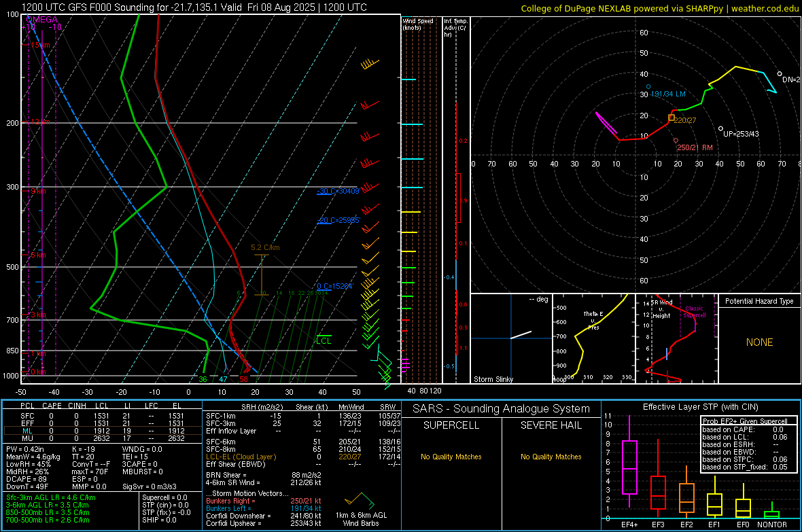
Task: Click the SR Wind v. Height inset title
Action: (x=662, y=309)
